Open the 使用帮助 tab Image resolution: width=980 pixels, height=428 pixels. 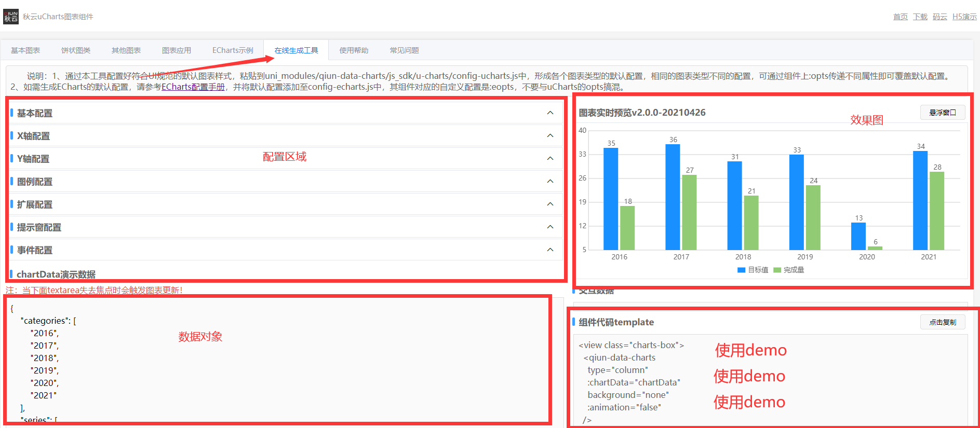354,50
